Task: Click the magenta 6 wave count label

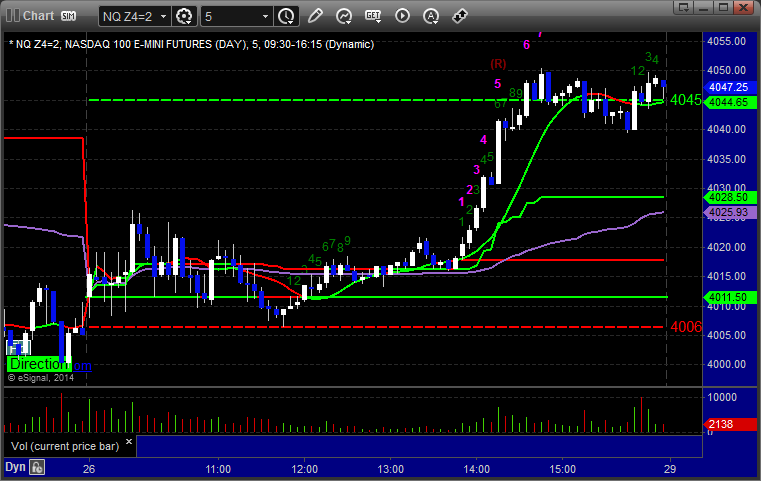Action: (527, 45)
